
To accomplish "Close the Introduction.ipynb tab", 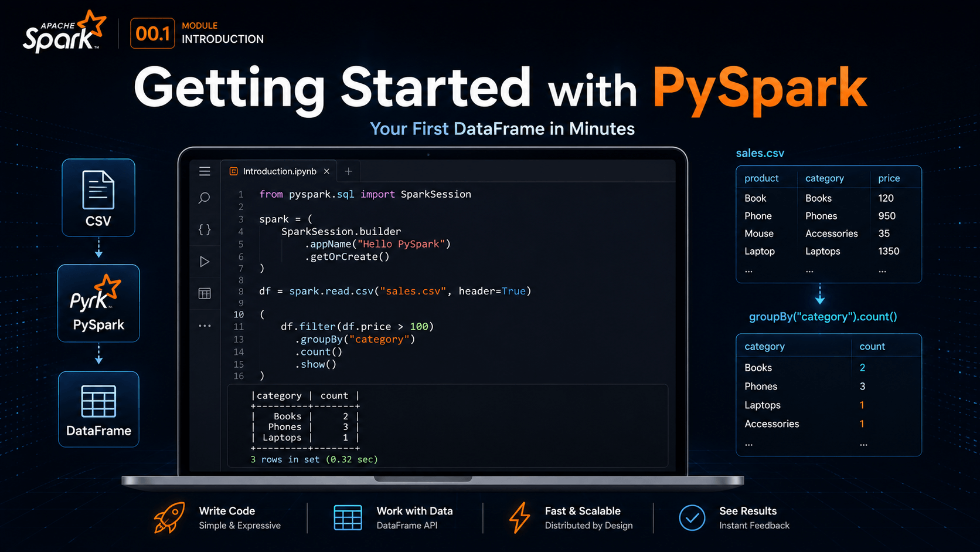I will coord(326,171).
